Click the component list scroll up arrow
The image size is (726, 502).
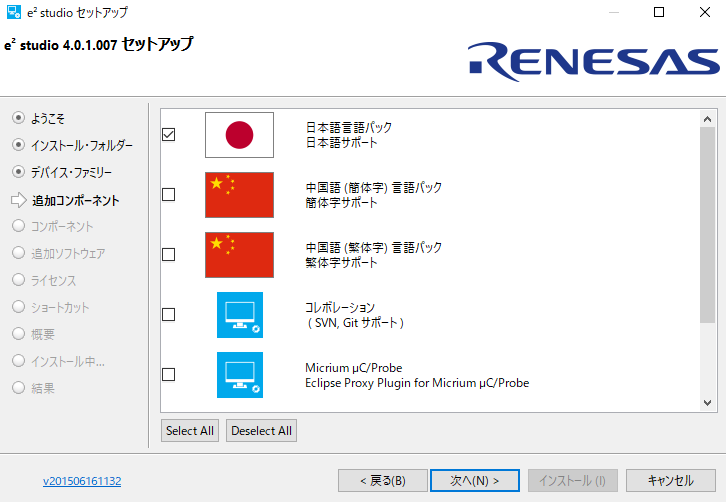pos(707,119)
